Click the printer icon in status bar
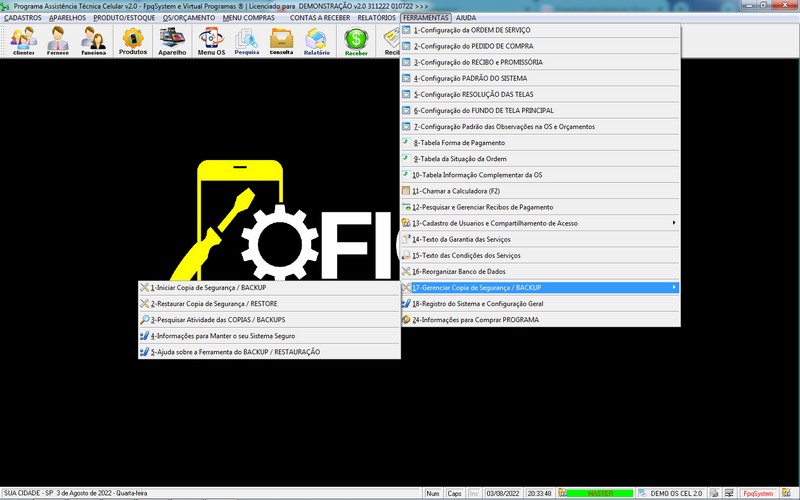 point(714,493)
